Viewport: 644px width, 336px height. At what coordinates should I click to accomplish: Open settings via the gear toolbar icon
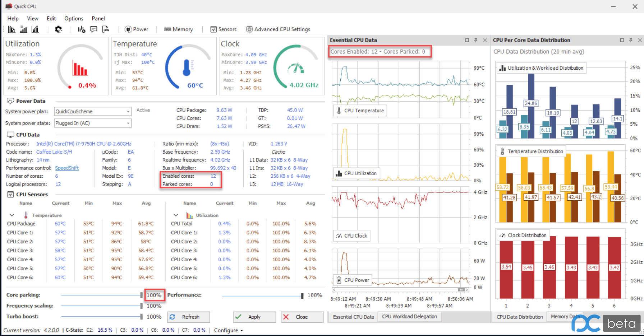58,29
